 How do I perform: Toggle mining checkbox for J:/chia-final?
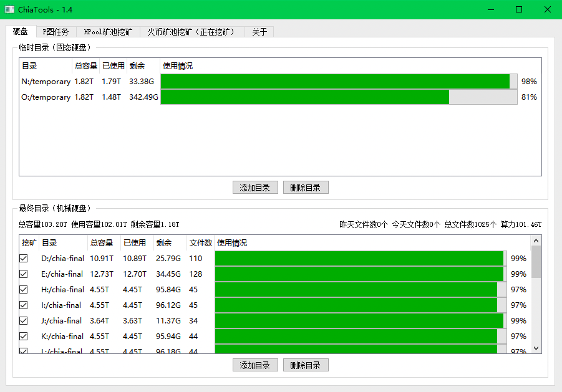24,320
